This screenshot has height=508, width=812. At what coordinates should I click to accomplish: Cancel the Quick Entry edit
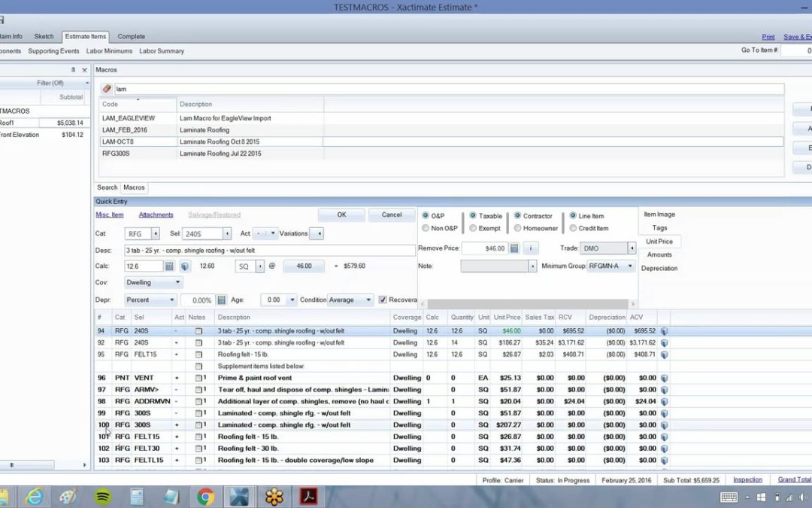pyautogui.click(x=392, y=214)
